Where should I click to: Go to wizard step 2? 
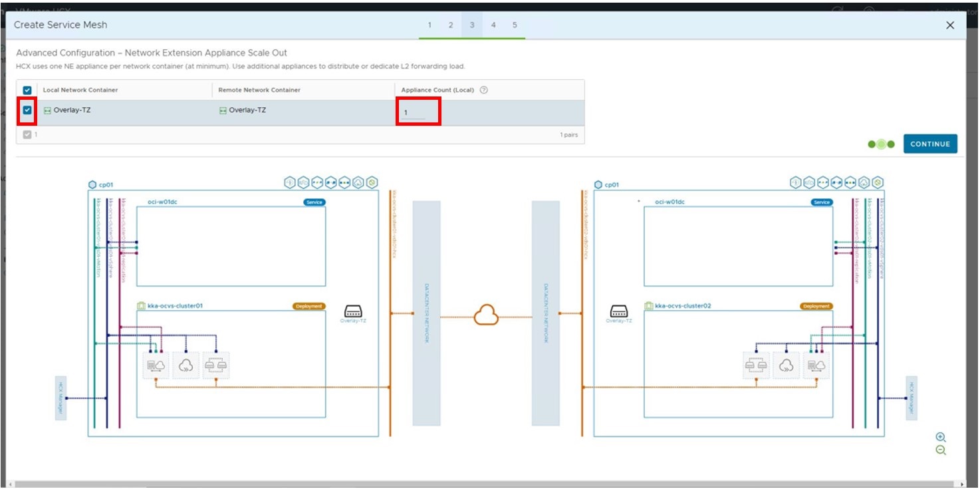tap(450, 25)
